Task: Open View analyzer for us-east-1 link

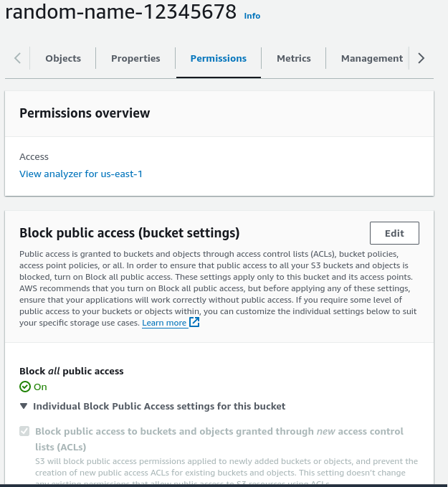Action: point(81,174)
